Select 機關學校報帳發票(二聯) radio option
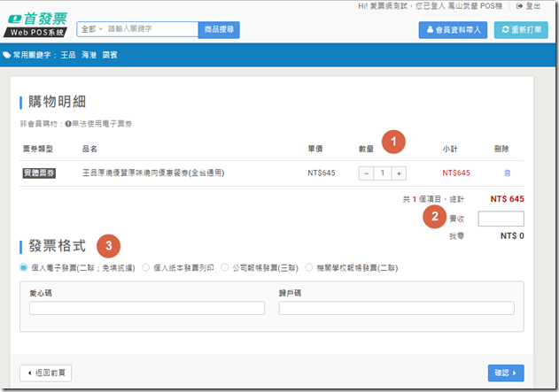 pyautogui.click(x=308, y=267)
